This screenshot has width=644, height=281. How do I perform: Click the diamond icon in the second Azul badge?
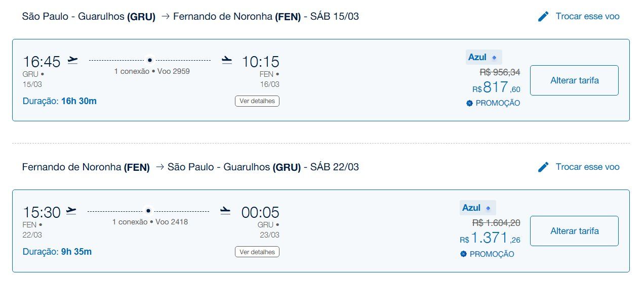pyautogui.click(x=488, y=208)
